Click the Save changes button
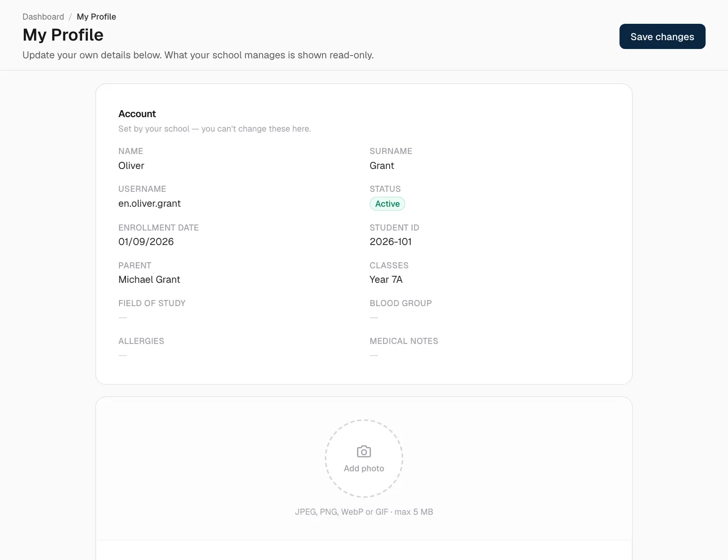This screenshot has width=728, height=560. coord(662,36)
